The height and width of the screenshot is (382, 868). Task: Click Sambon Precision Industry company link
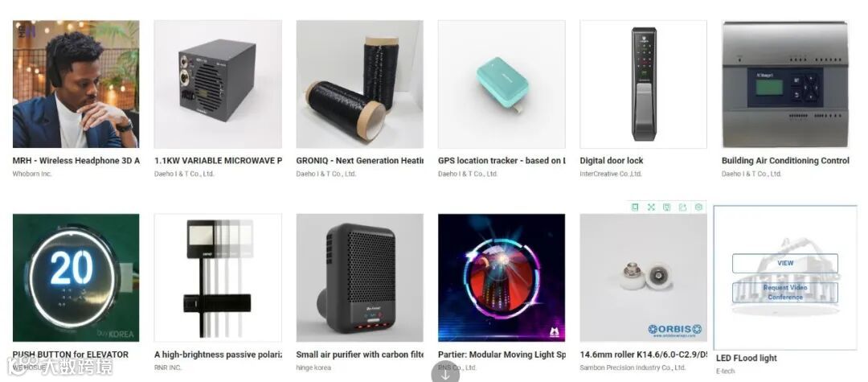[x=633, y=368]
